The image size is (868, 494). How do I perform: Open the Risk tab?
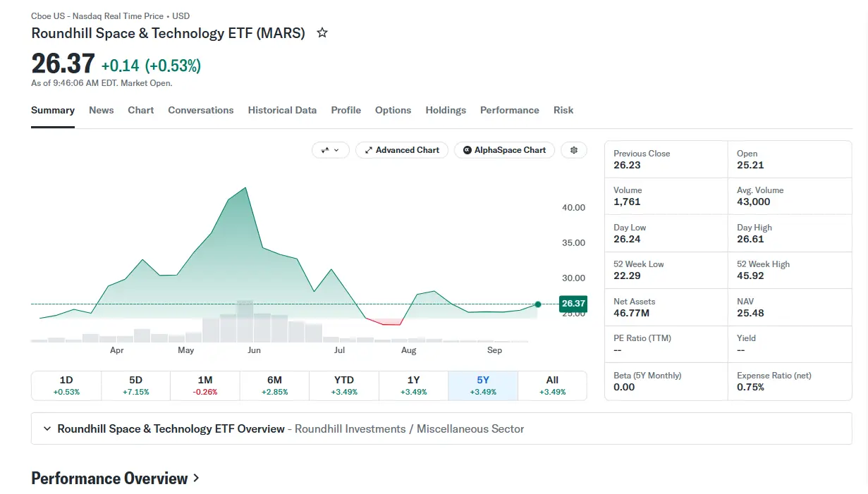(563, 111)
